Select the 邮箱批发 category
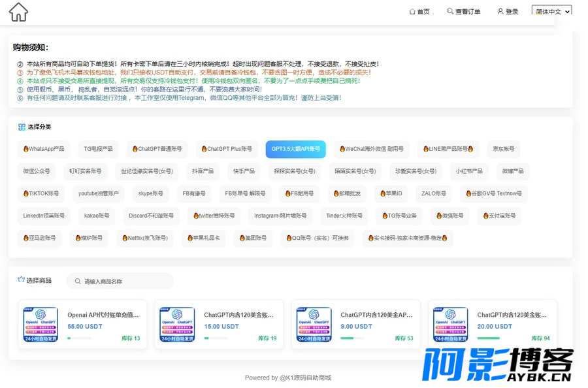This screenshot has width=588, height=388. [x=347, y=193]
